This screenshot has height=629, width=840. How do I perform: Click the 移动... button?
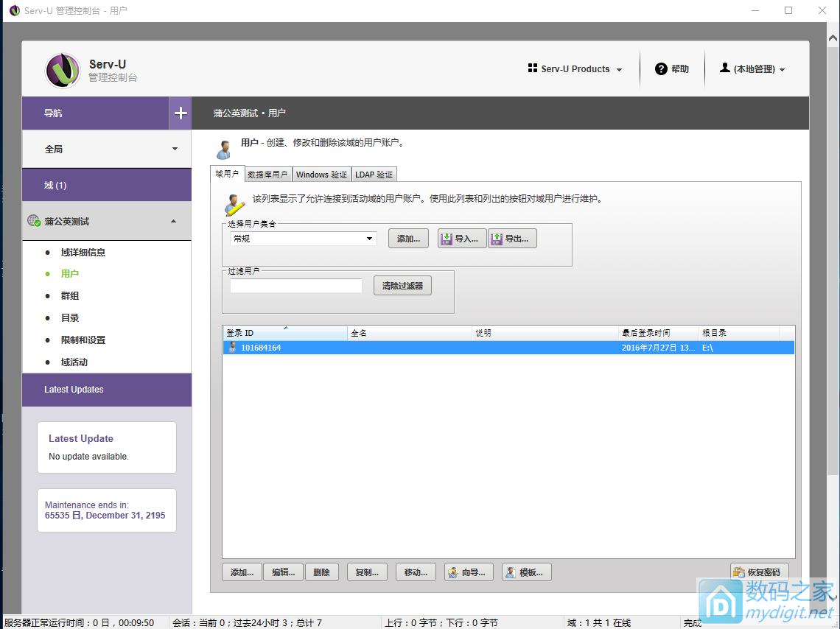point(416,572)
